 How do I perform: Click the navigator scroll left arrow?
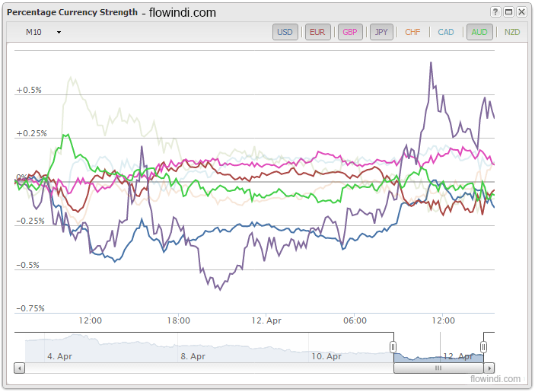coord(20,368)
